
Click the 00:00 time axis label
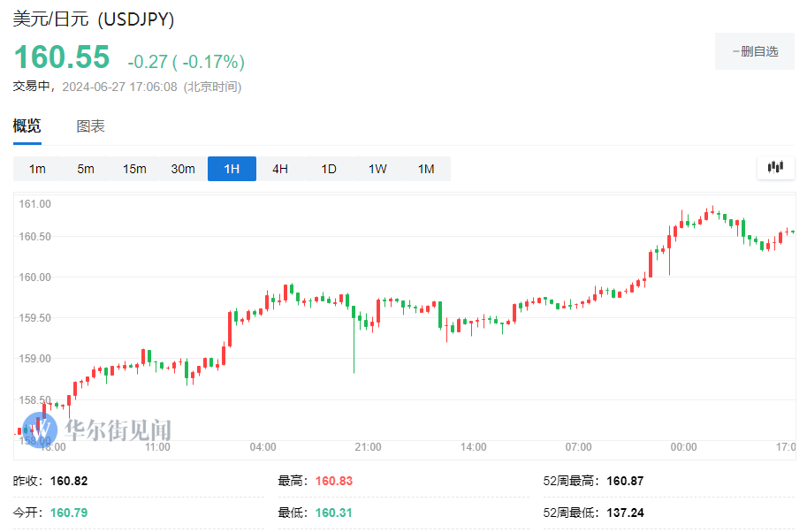[683, 447]
